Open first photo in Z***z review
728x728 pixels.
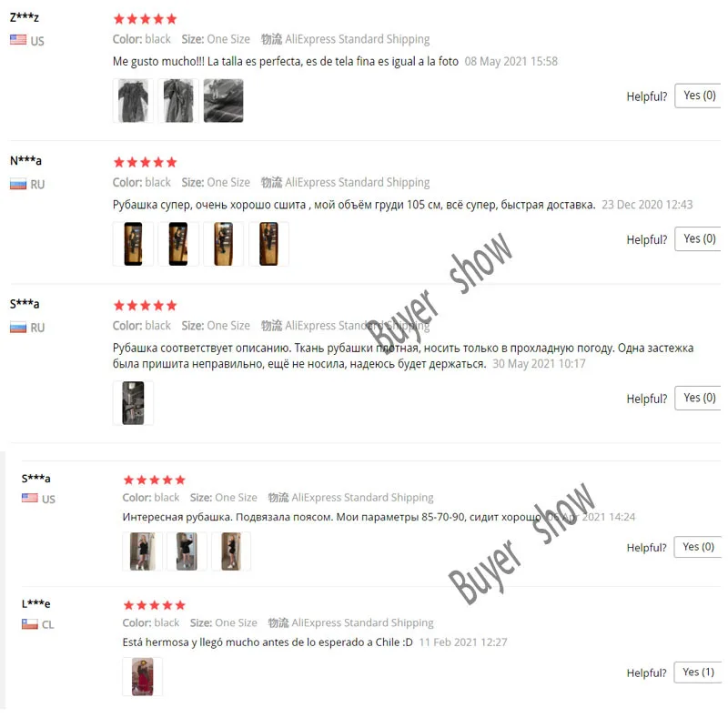tap(133, 101)
